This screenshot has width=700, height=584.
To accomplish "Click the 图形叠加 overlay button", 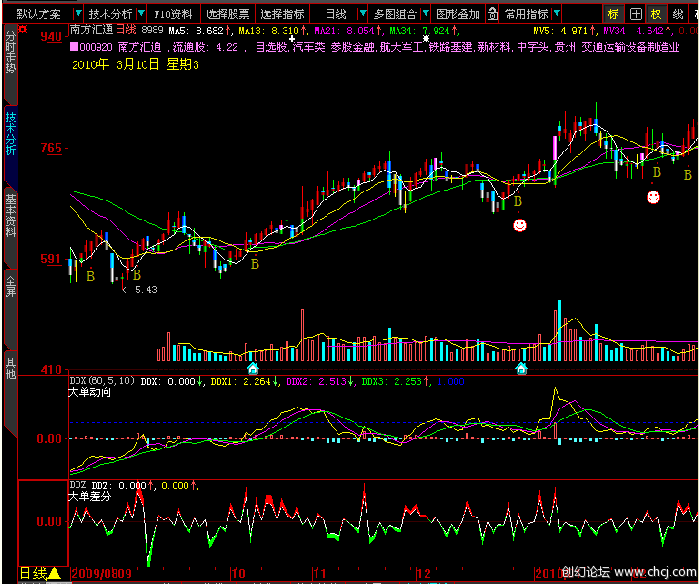I will 459,14.
